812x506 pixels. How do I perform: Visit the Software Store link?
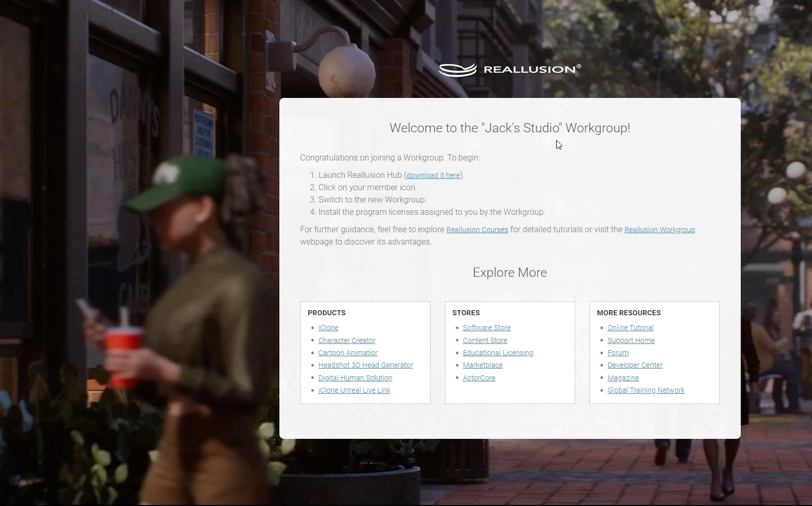point(486,328)
